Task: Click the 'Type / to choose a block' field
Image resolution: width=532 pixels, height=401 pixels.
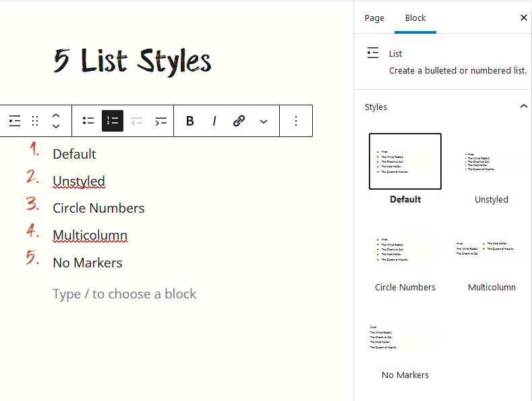Action: 125,294
